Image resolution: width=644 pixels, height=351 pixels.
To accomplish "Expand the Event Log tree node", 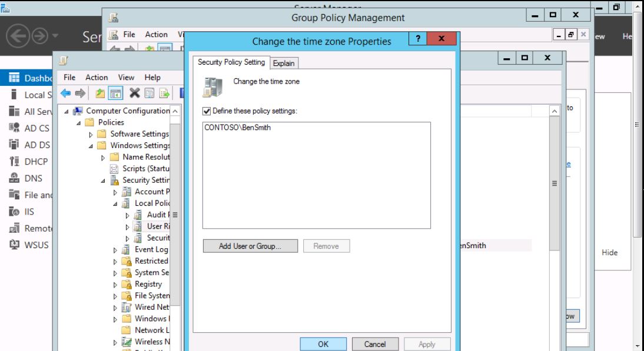I will coord(115,250).
